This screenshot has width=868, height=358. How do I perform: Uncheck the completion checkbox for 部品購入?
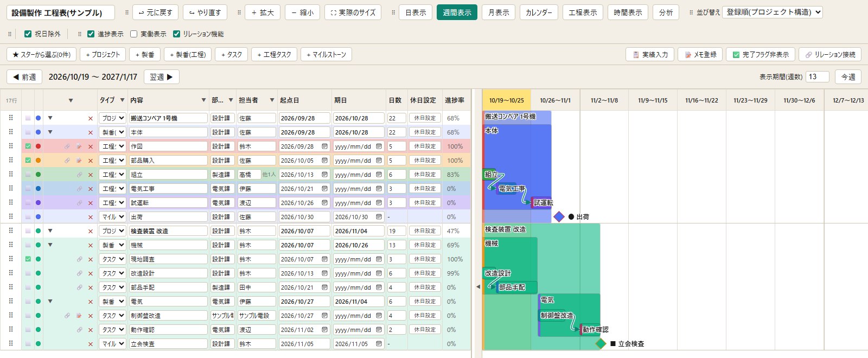pos(28,161)
